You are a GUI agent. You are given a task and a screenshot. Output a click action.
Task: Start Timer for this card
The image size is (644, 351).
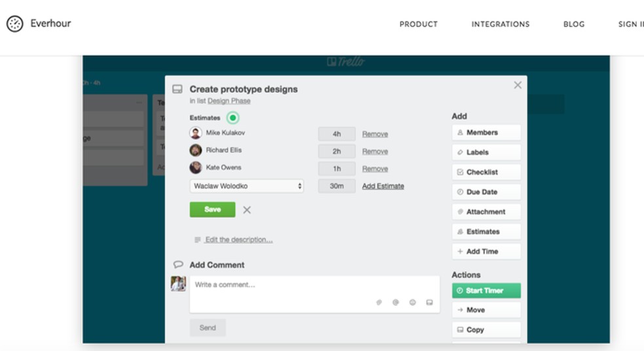[x=486, y=290]
